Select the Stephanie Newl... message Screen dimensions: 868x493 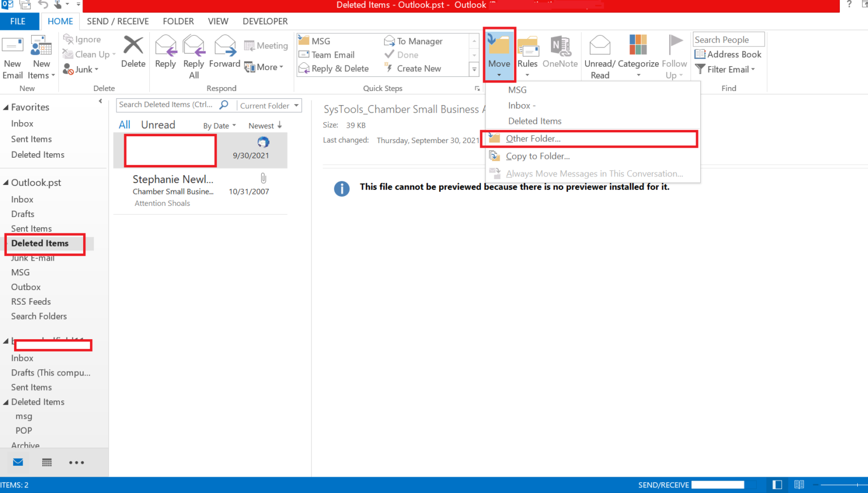[x=201, y=191]
